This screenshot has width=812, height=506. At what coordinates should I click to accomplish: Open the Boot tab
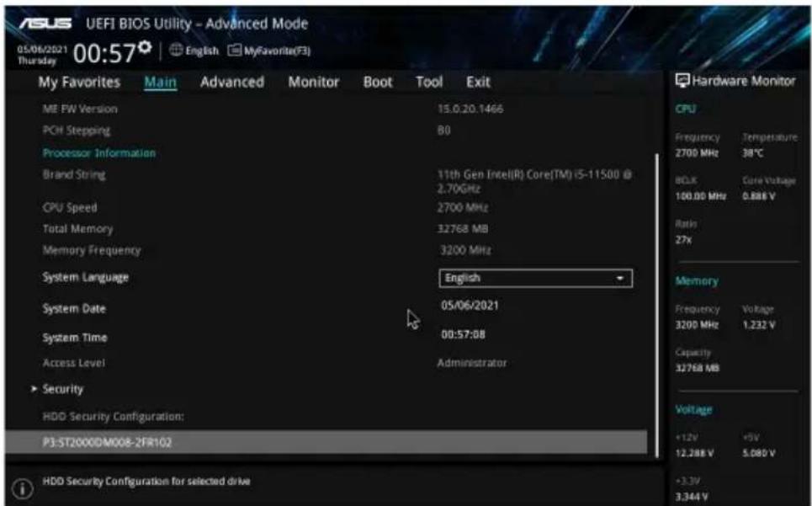[x=378, y=82]
